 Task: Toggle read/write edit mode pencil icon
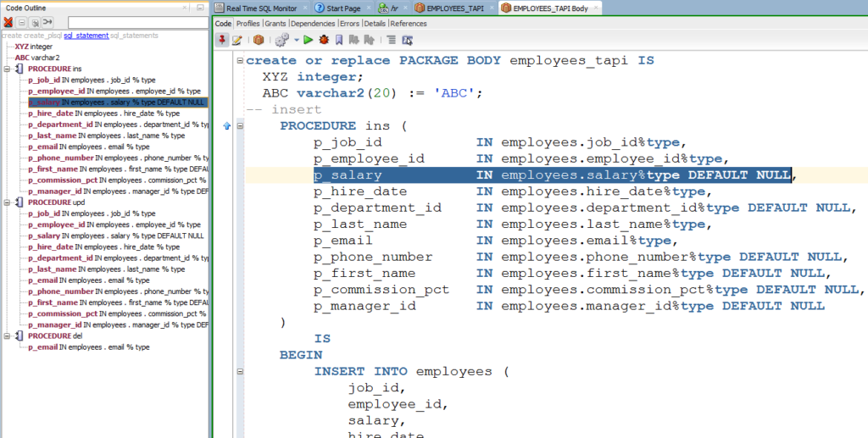click(x=237, y=40)
